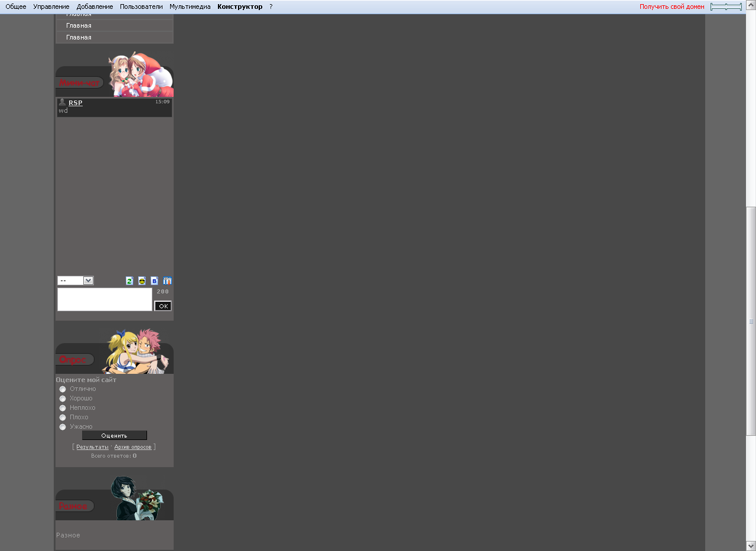Select the Ужасно radio option
This screenshot has height=551, width=756.
63,427
